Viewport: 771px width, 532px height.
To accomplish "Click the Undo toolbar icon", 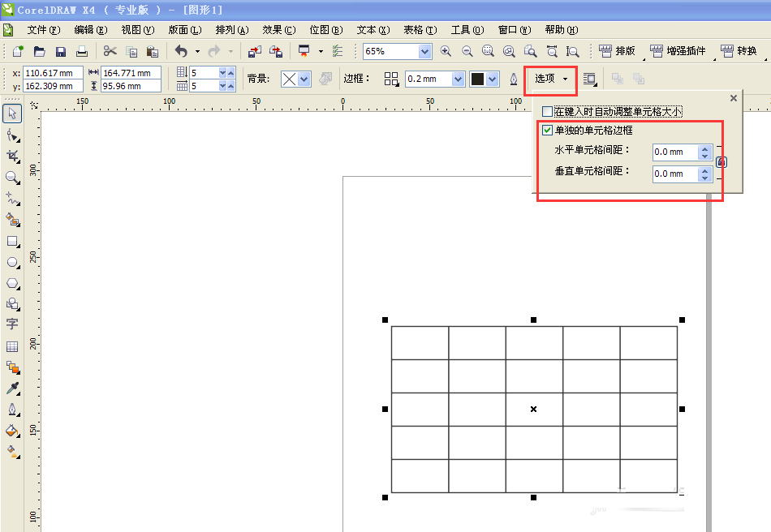I will point(179,50).
